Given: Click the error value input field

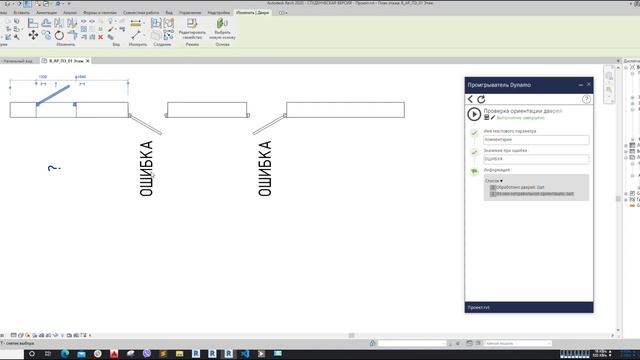Looking at the screenshot, I should (536, 159).
